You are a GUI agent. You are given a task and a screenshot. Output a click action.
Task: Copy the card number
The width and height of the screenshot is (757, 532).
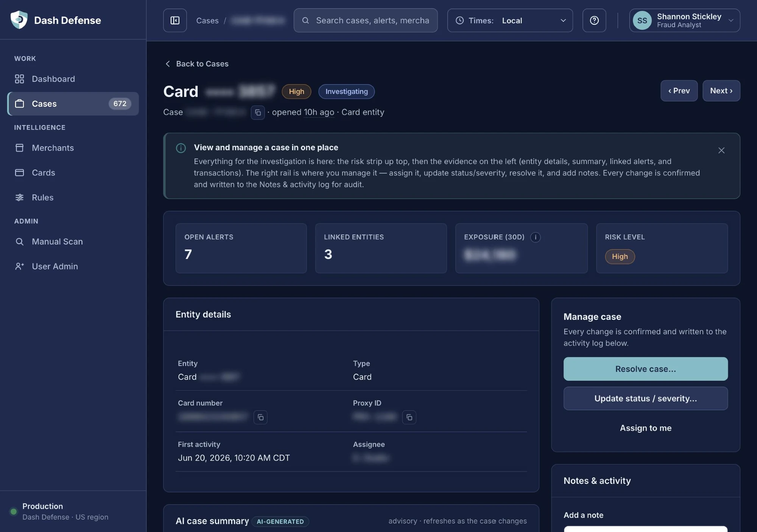click(260, 417)
